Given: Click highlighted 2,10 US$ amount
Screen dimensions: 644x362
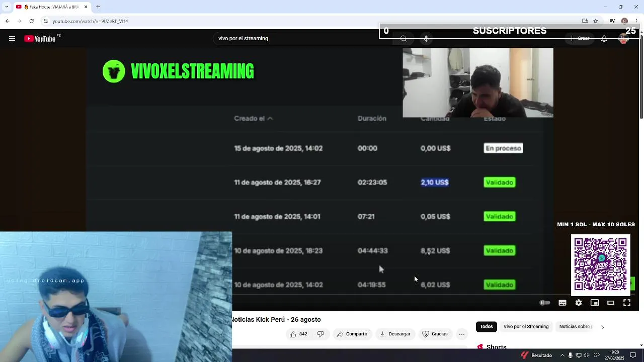Looking at the screenshot, I should (x=435, y=183).
